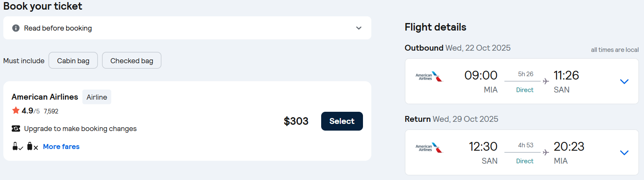Click the $303 price

296,121
